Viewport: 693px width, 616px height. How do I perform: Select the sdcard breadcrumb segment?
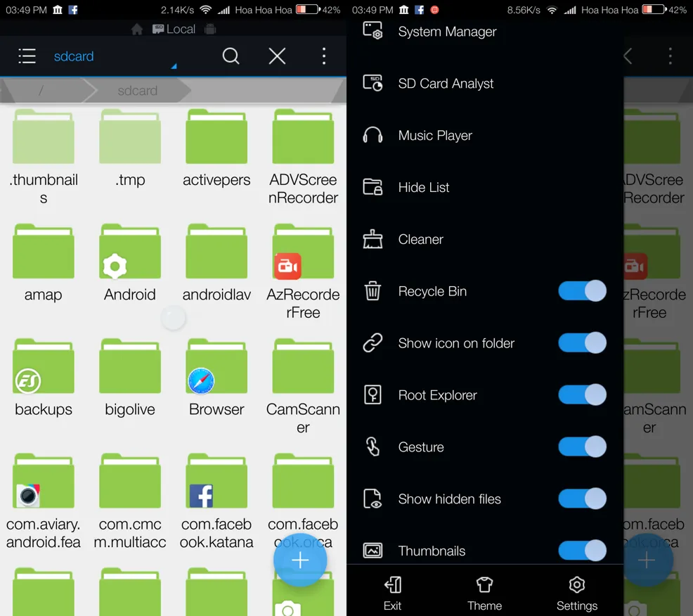pos(137,91)
